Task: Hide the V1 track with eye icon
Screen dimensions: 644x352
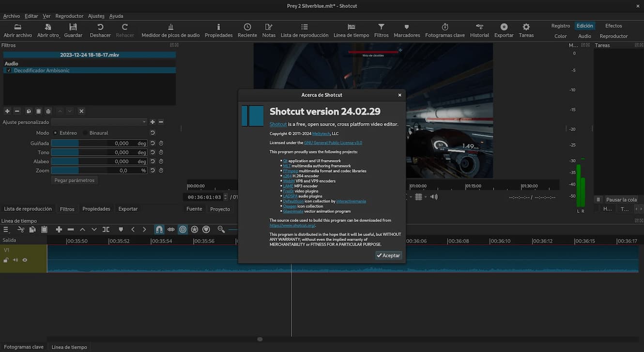Action: pyautogui.click(x=25, y=260)
